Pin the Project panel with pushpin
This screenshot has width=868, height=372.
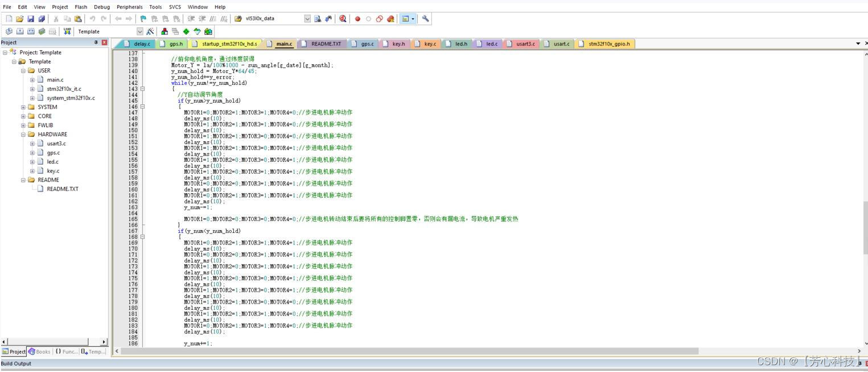(96, 43)
